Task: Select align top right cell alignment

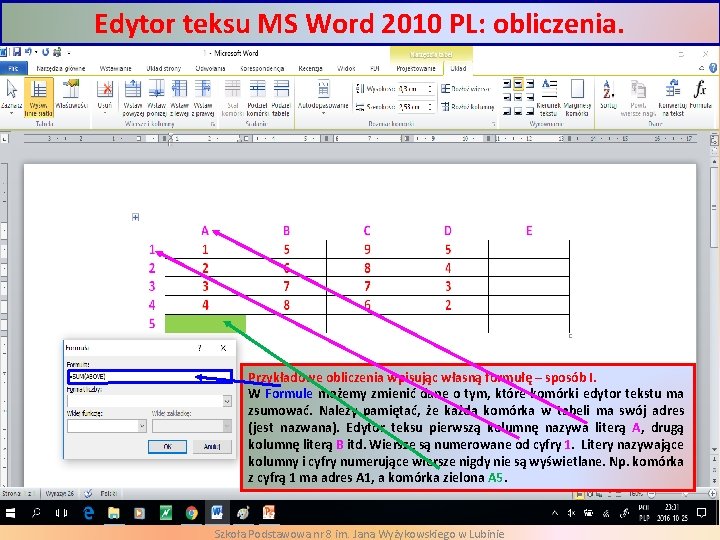Action: tap(530, 84)
